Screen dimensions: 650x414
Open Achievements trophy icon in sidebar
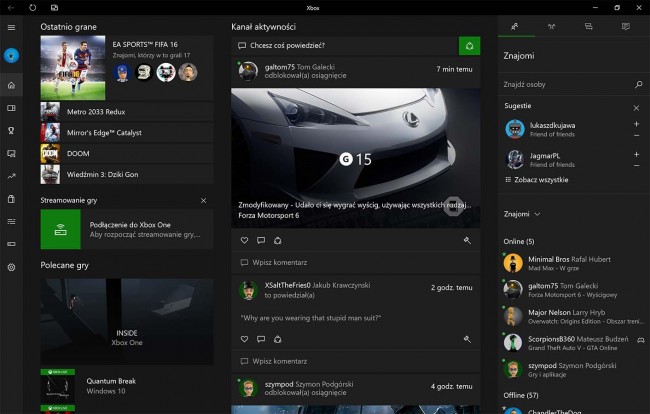point(11,131)
